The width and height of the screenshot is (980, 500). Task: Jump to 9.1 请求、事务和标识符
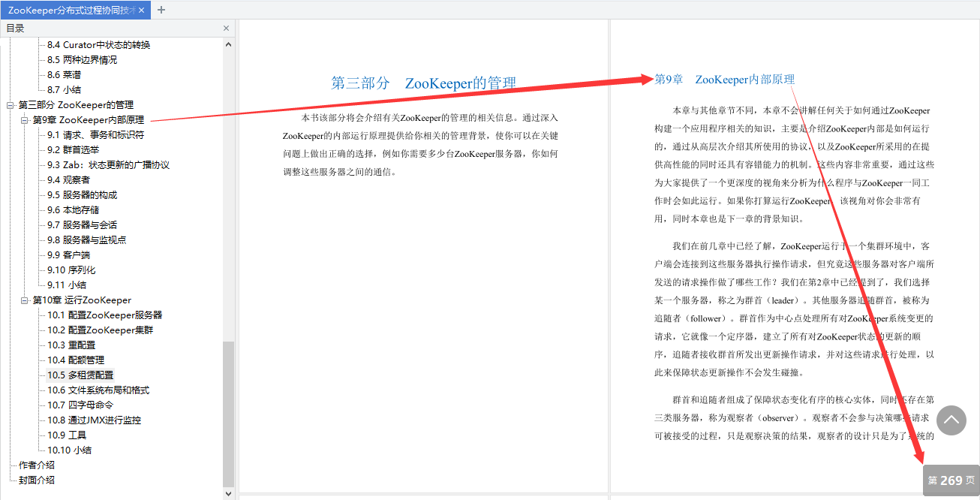(95, 135)
